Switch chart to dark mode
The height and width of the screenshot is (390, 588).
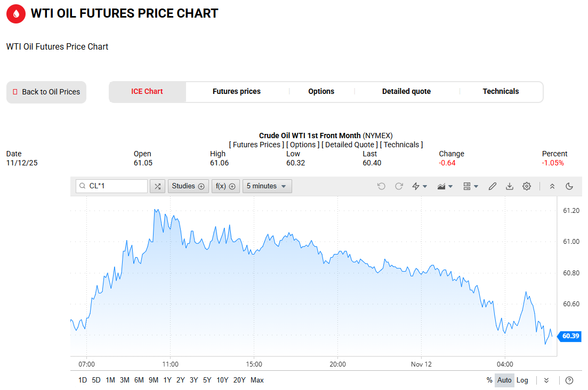pyautogui.click(x=569, y=186)
